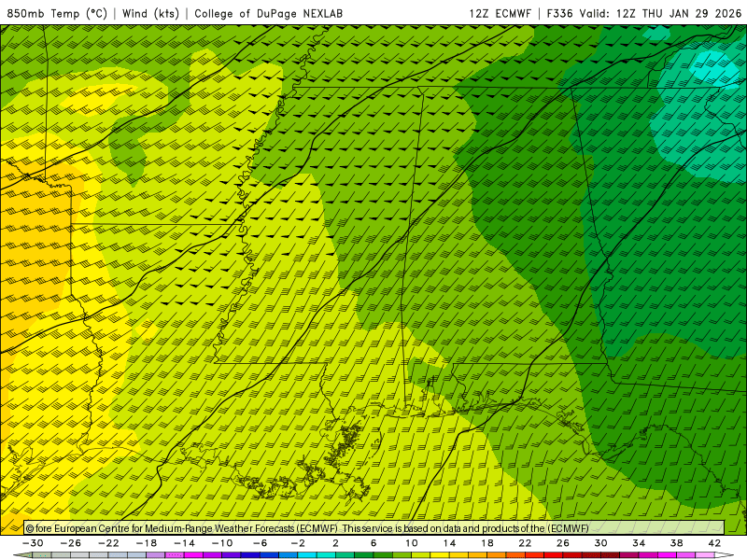
Task: Click legend label '6' on the color scale
Action: tap(373, 543)
